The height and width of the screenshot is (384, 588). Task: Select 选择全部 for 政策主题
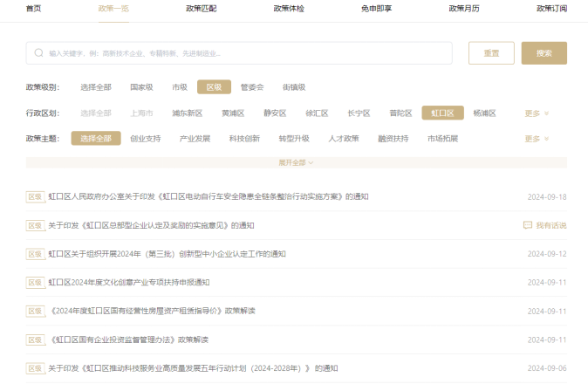pos(96,139)
